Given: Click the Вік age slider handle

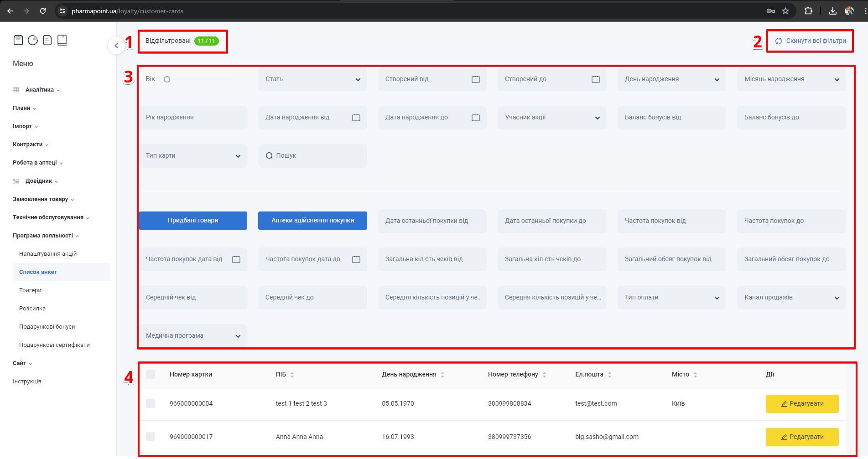Looking at the screenshot, I should pyautogui.click(x=167, y=79).
